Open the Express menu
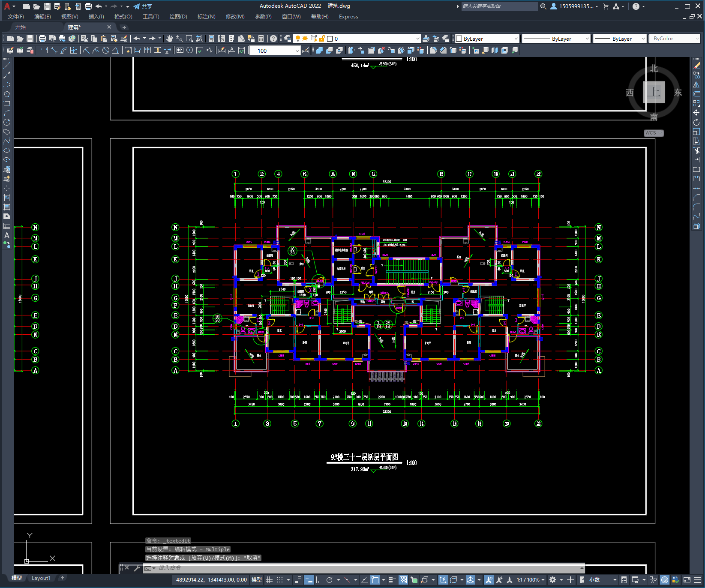Screen dimensions: 705x588 (348, 17)
